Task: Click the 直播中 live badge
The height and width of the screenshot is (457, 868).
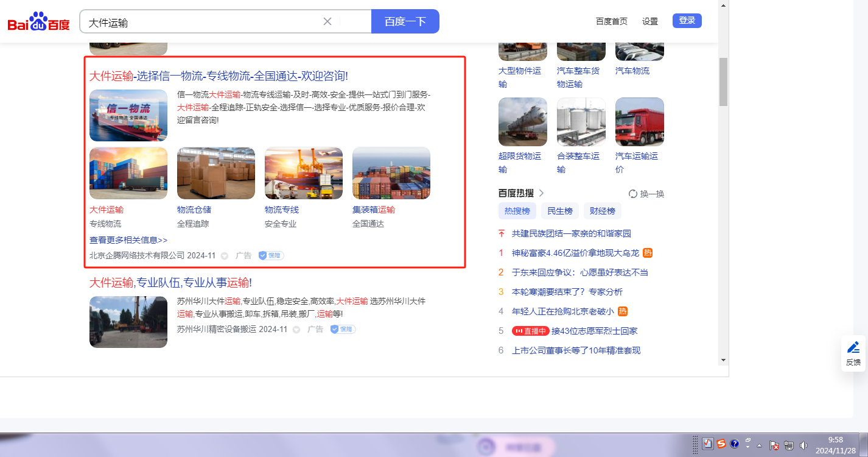Action: (x=530, y=331)
